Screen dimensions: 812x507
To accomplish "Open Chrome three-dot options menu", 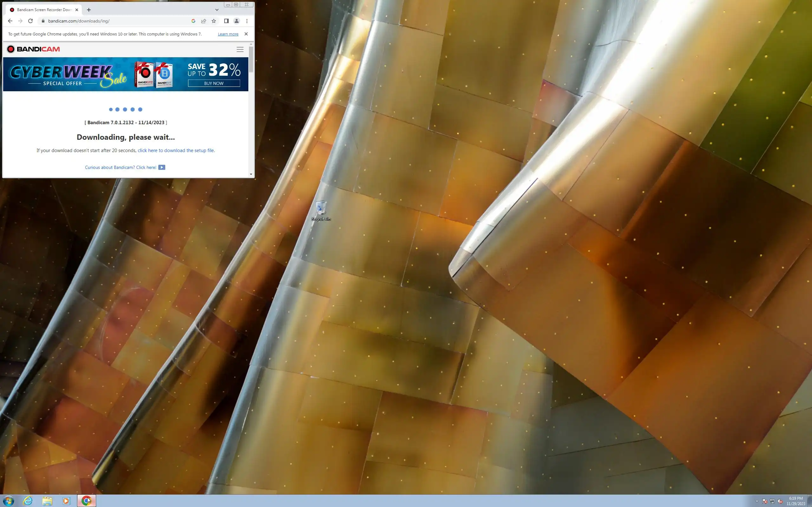I will point(247,21).
